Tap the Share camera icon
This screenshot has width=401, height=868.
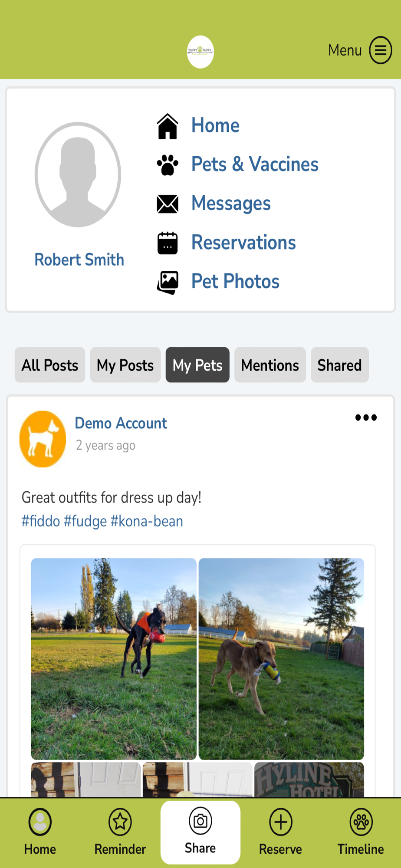(x=200, y=821)
